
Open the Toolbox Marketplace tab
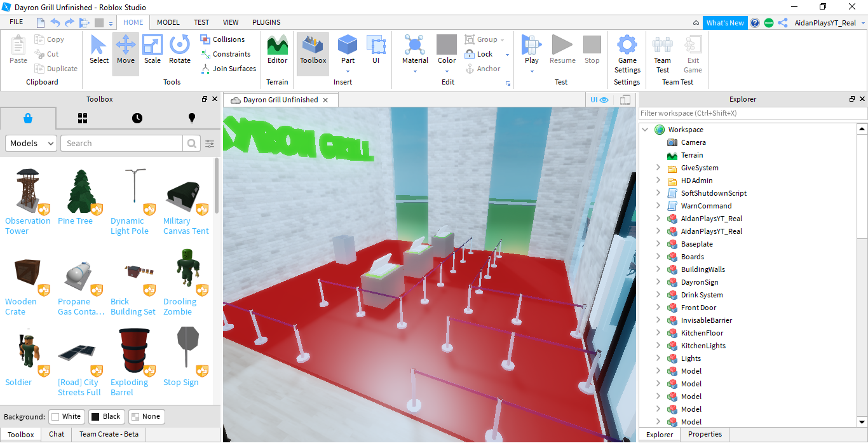28,118
